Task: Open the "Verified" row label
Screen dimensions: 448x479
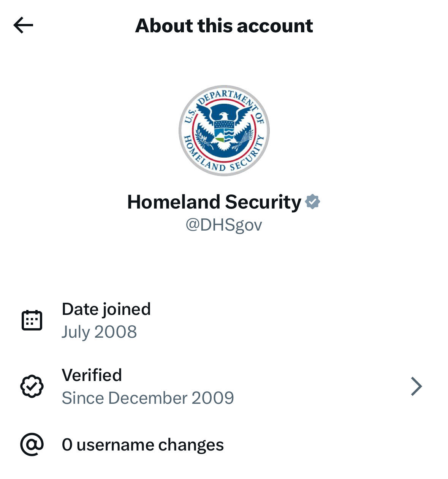Action: coord(92,375)
